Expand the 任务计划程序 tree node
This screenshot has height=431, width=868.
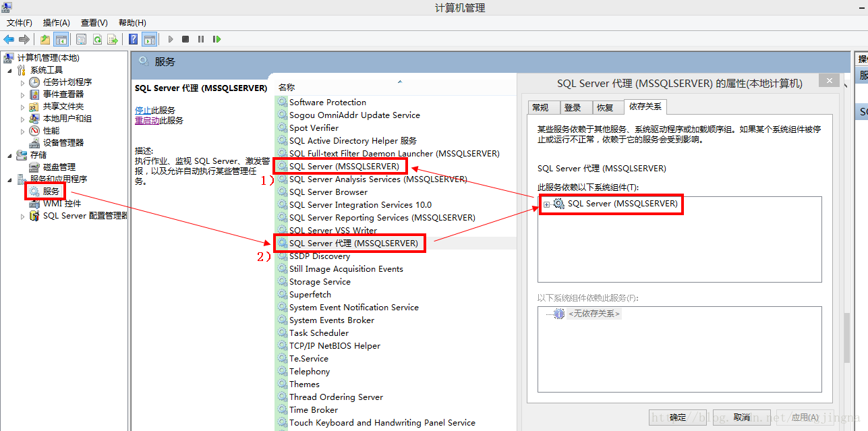point(22,82)
